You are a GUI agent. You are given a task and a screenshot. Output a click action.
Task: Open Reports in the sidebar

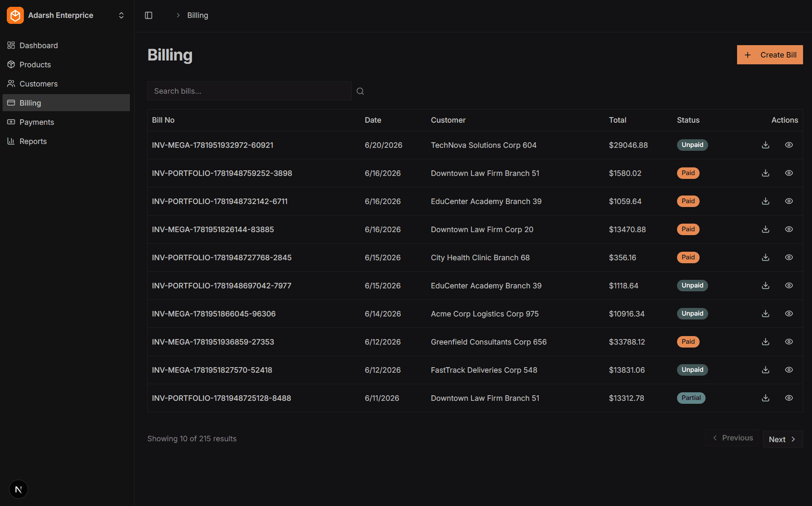(66, 141)
